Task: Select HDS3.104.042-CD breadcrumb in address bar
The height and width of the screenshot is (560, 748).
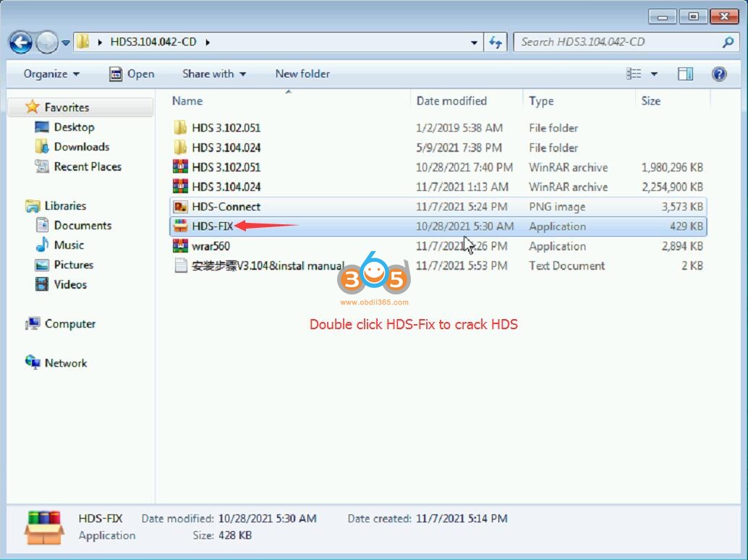Action: tap(153, 42)
